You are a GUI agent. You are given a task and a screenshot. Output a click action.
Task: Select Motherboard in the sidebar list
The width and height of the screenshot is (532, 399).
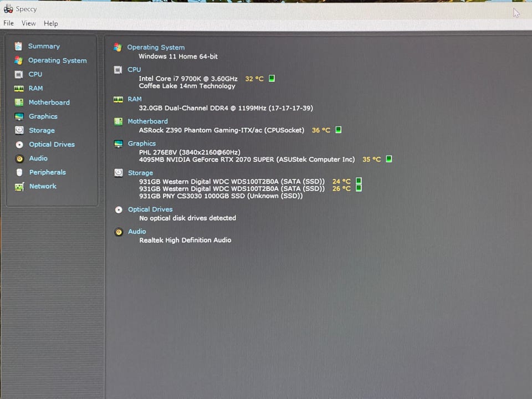(x=49, y=103)
